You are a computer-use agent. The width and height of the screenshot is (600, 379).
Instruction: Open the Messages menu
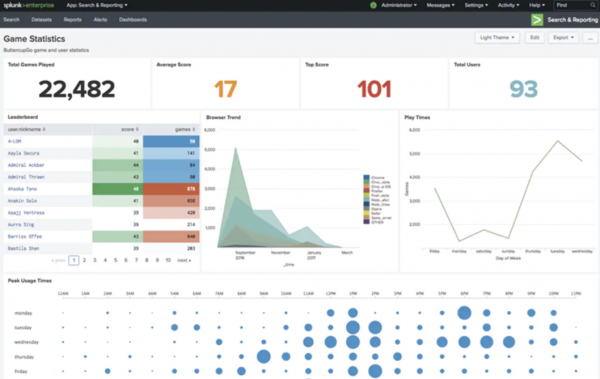click(440, 5)
